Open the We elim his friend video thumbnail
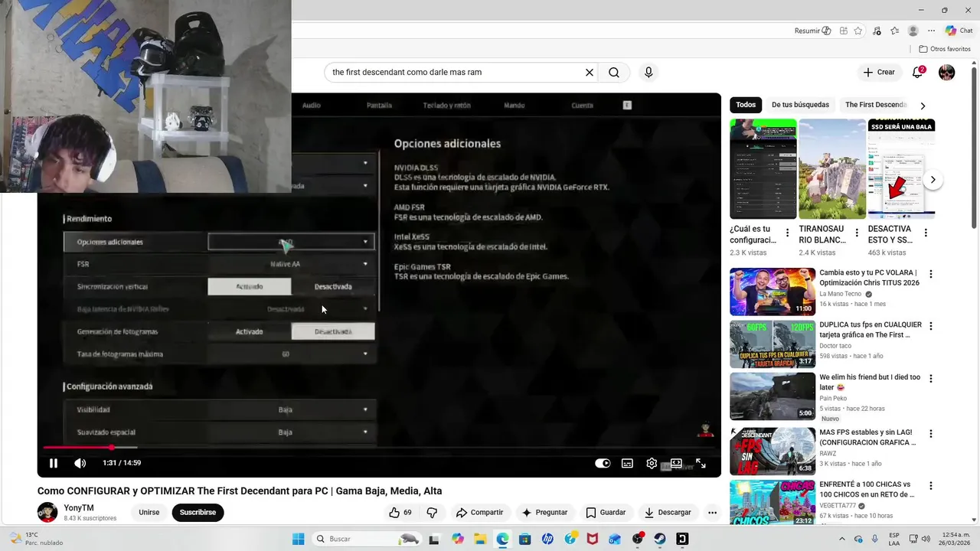Viewport: 980px width, 551px height. tap(773, 396)
